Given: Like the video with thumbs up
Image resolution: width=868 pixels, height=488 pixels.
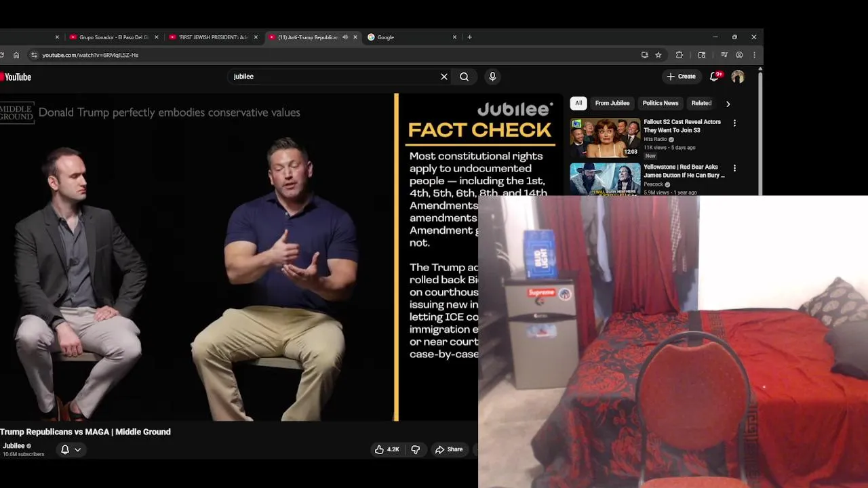Looking at the screenshot, I should click(x=387, y=449).
